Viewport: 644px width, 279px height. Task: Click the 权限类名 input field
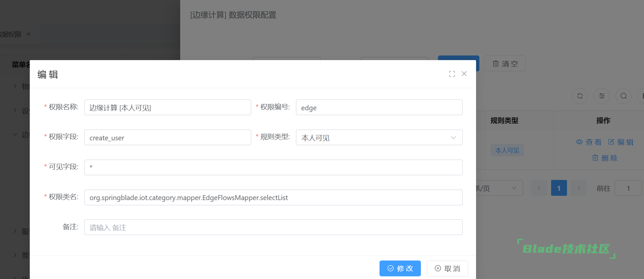pyautogui.click(x=273, y=198)
